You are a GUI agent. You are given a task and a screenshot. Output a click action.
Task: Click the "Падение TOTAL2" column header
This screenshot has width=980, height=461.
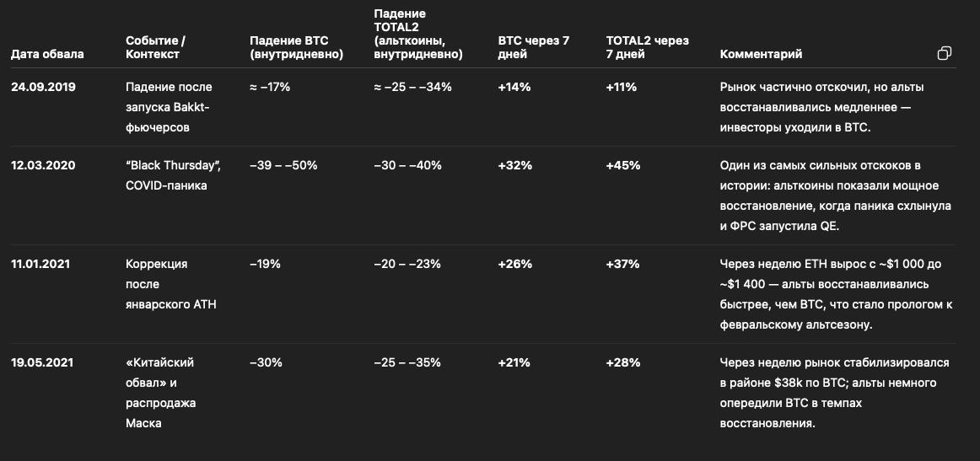click(418, 34)
